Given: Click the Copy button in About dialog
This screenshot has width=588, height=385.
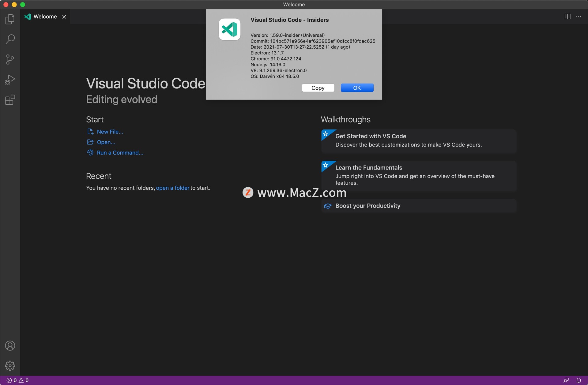Looking at the screenshot, I should [x=318, y=88].
